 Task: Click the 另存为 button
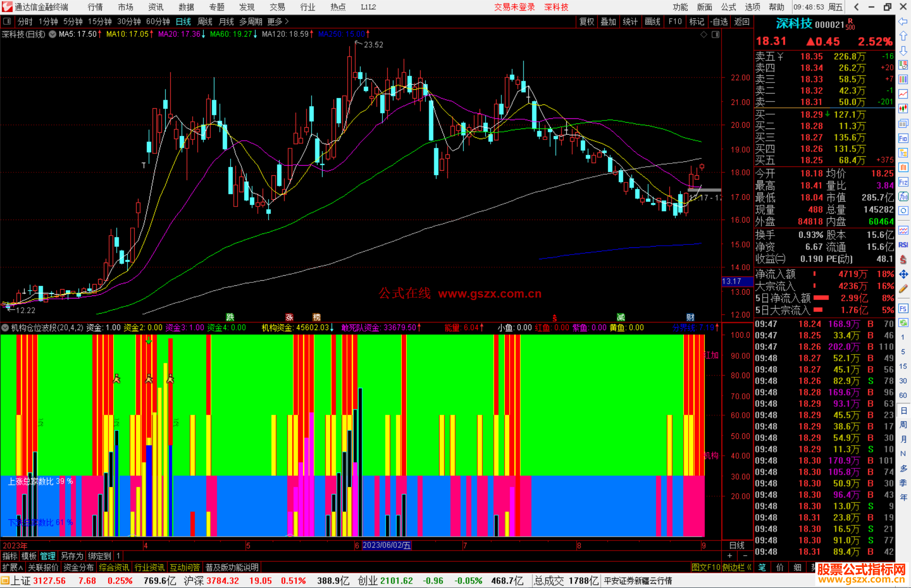pyautogui.click(x=72, y=556)
